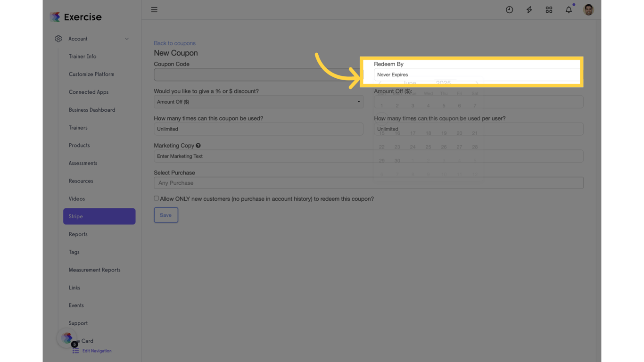Click the Marketing Copy help icon

coord(198,146)
